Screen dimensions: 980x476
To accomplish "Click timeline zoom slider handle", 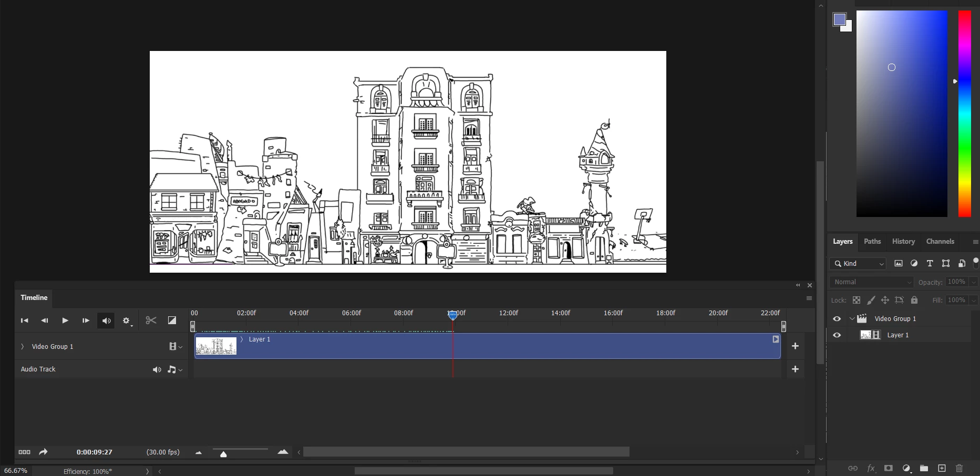I will (223, 454).
